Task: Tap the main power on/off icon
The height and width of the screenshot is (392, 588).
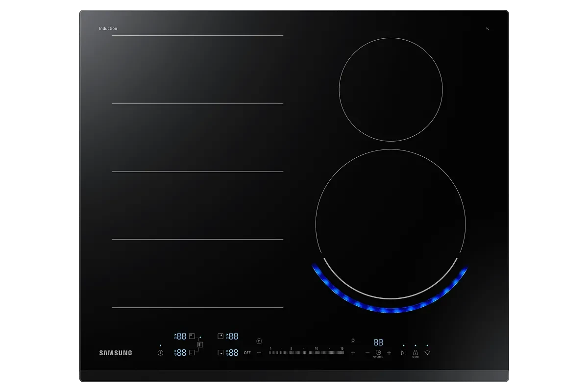Action: point(160,353)
